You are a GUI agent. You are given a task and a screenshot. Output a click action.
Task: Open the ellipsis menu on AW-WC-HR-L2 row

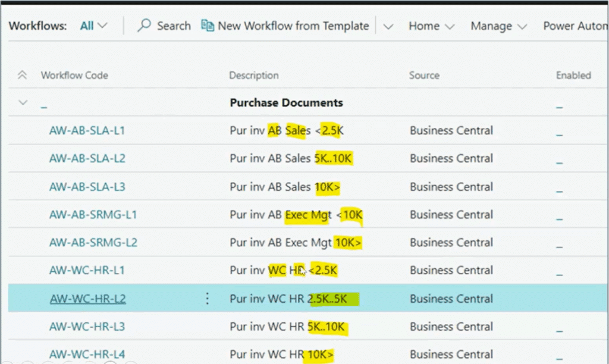(206, 298)
